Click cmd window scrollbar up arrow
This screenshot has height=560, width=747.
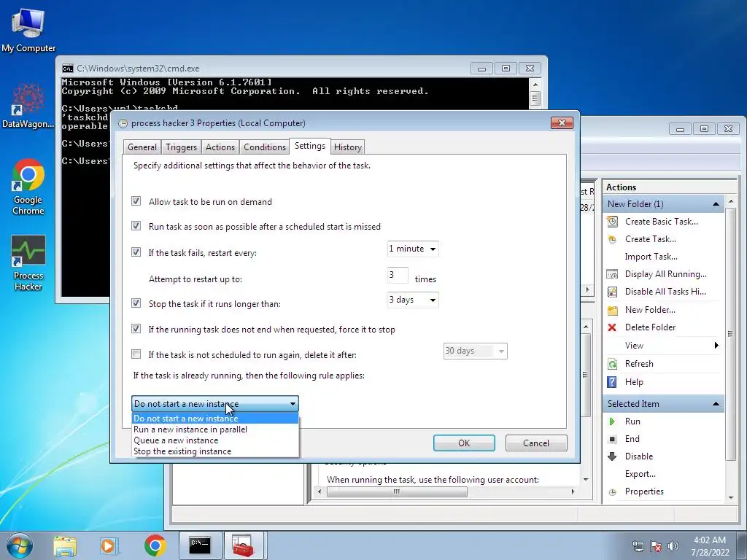pyautogui.click(x=535, y=85)
